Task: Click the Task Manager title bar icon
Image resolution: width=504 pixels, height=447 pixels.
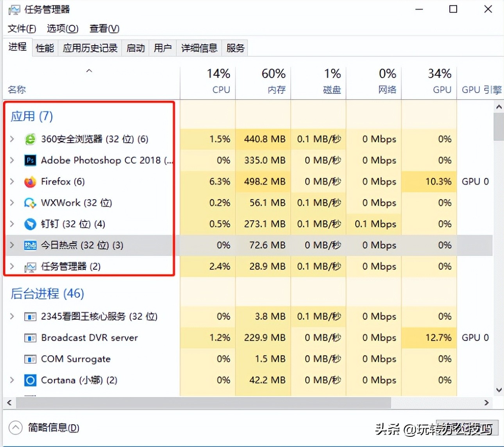Action: tap(14, 9)
